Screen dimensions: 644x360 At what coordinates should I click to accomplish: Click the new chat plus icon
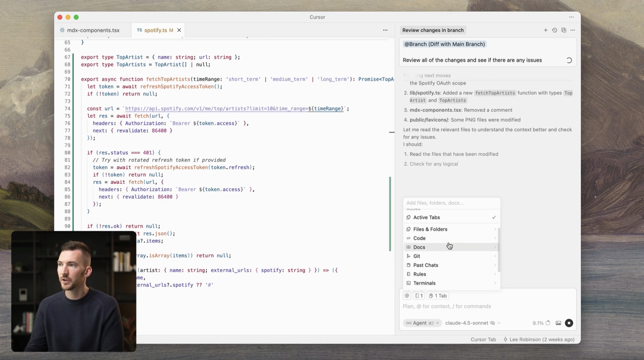545,30
